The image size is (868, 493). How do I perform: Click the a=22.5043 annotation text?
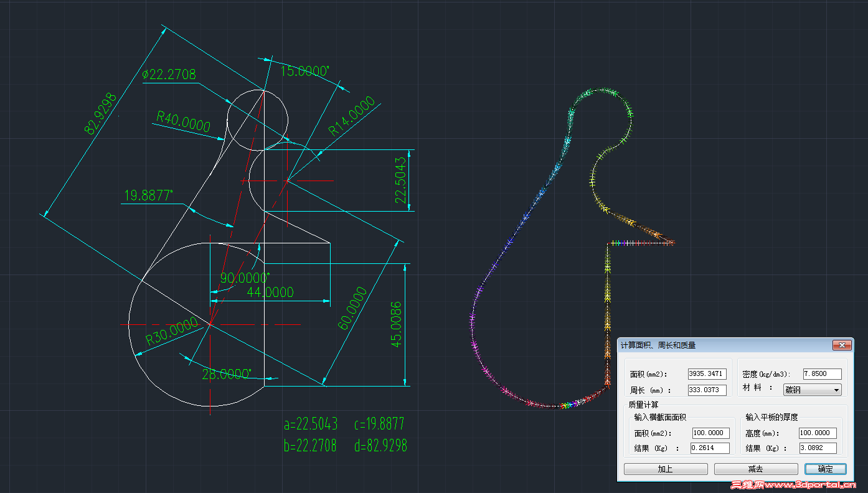(x=311, y=425)
